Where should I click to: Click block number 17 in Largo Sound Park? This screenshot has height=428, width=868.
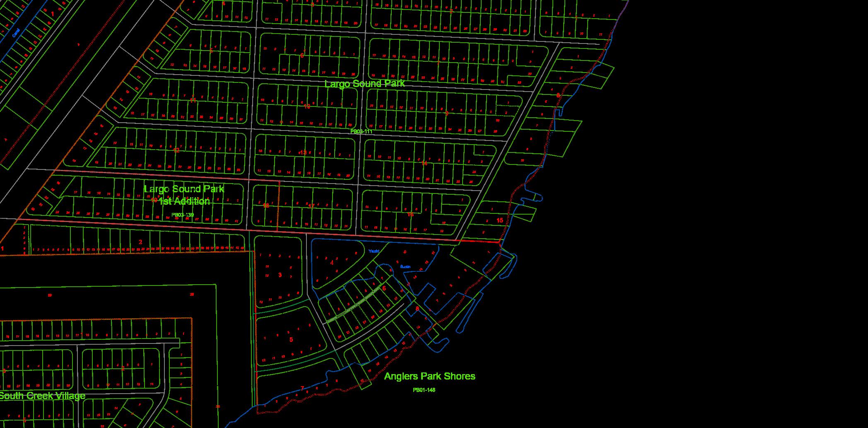point(311,206)
